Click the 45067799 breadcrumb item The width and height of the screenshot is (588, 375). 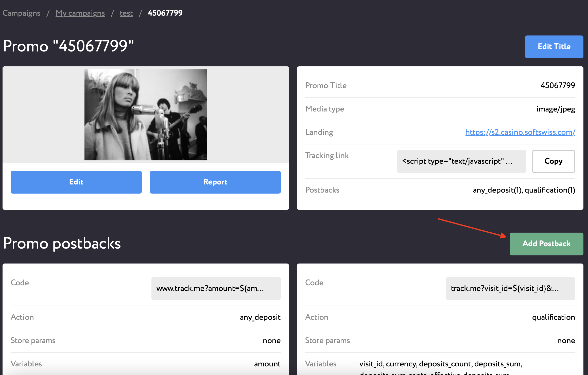click(x=165, y=13)
